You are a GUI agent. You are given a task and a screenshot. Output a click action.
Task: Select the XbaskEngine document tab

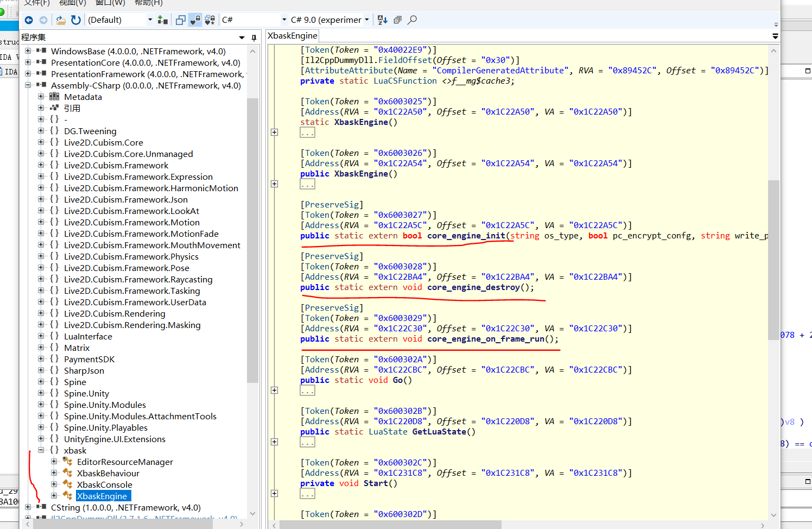point(293,36)
